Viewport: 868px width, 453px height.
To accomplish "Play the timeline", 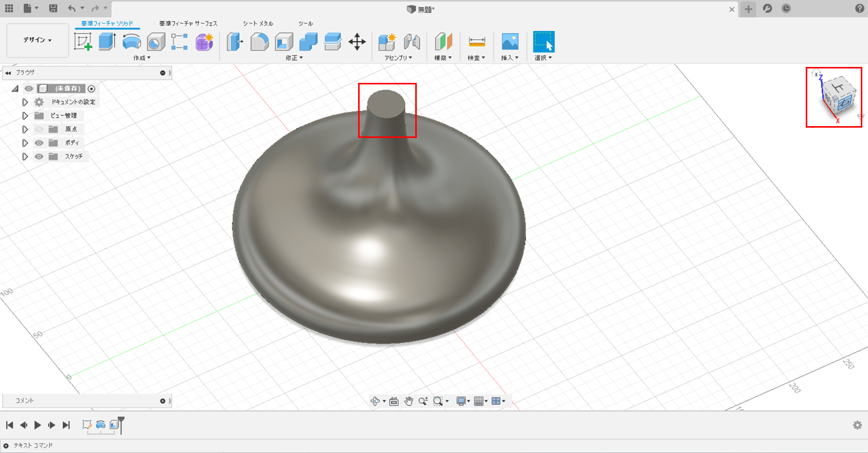I will tap(38, 425).
